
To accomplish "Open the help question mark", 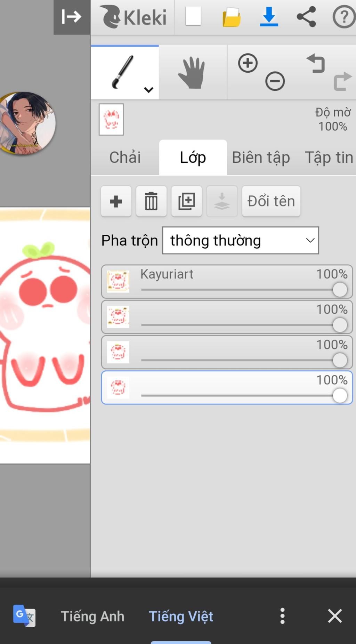I will click(344, 17).
